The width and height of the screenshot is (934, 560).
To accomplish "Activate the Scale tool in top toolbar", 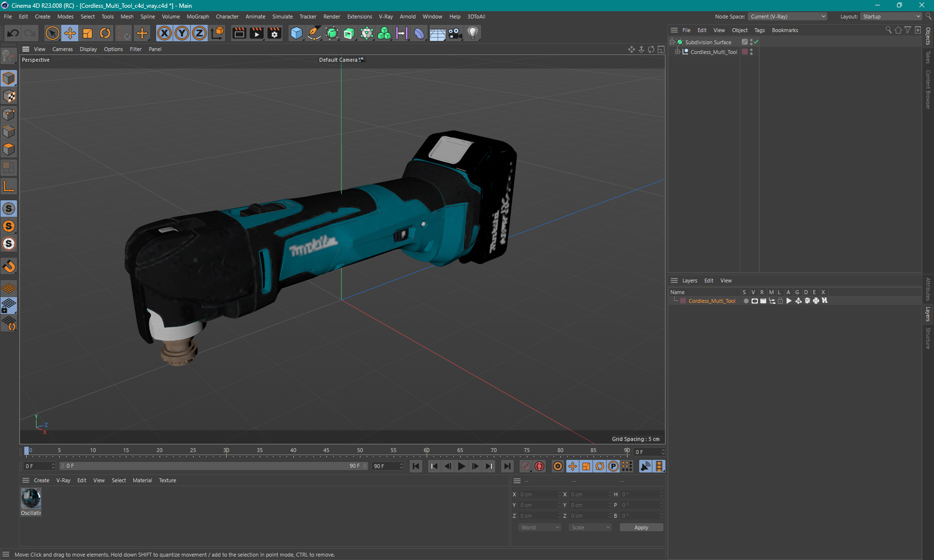I will (88, 33).
